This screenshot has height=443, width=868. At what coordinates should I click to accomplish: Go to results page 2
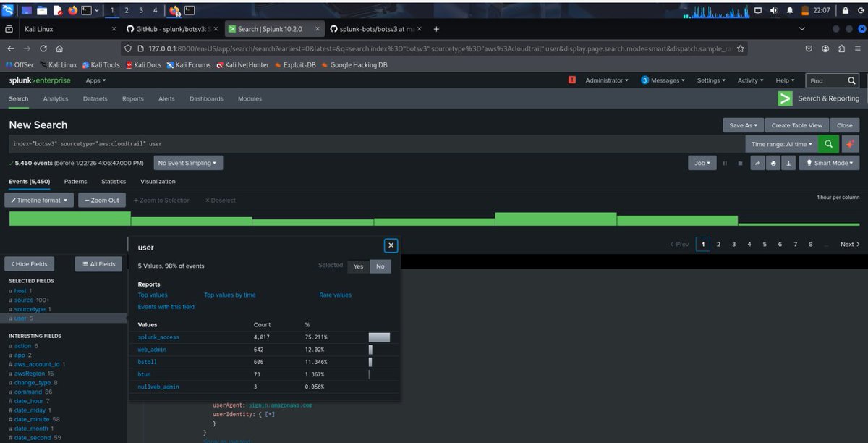point(718,245)
